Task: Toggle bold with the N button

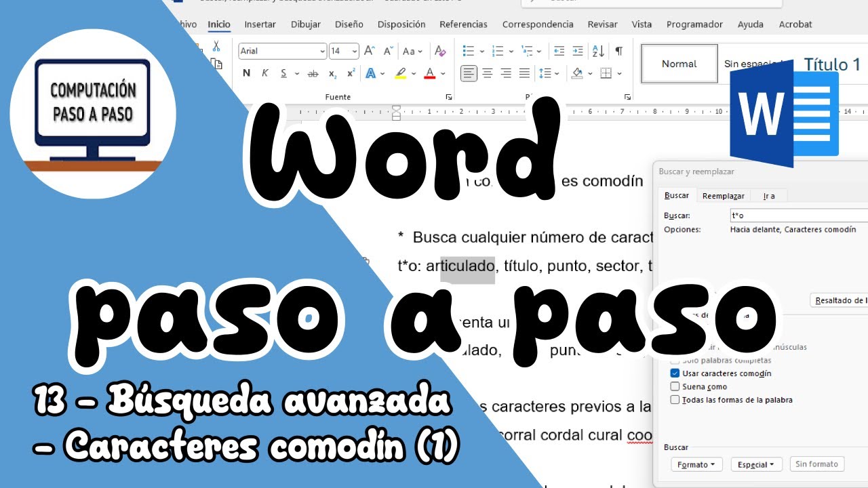Action: pyautogui.click(x=246, y=73)
